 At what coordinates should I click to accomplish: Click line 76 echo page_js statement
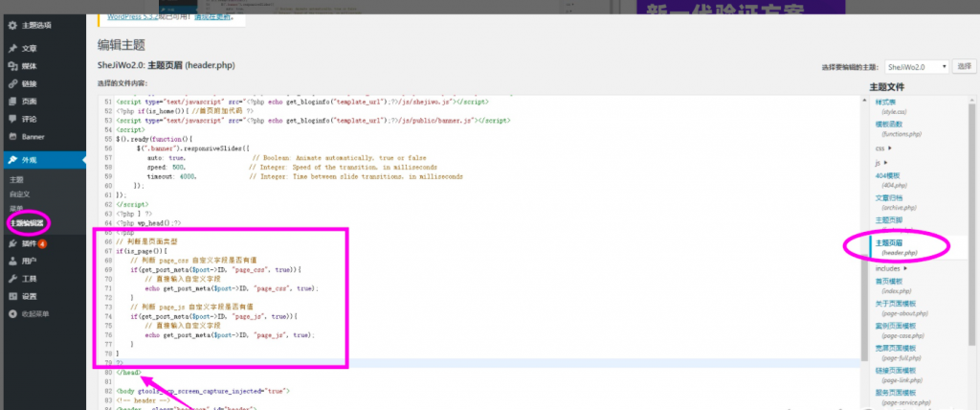(230, 335)
